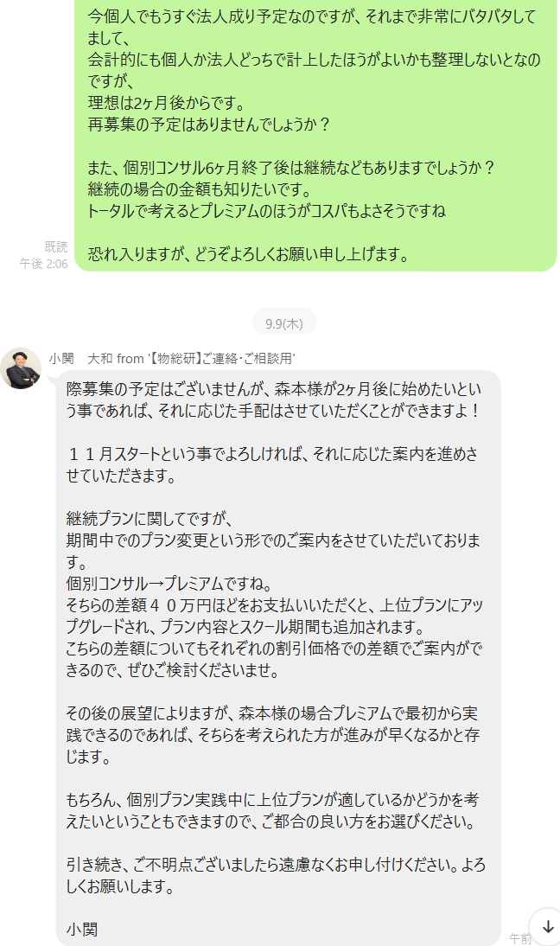Click the paragraph starting １１月スタート
The image size is (560, 946).
(x=272, y=464)
